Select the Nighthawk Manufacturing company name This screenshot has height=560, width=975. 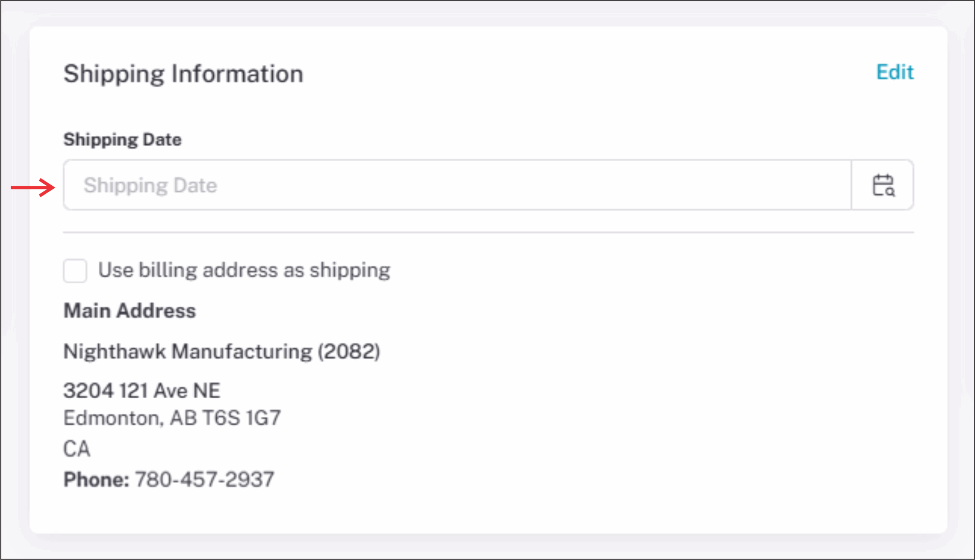pyautogui.click(x=188, y=351)
